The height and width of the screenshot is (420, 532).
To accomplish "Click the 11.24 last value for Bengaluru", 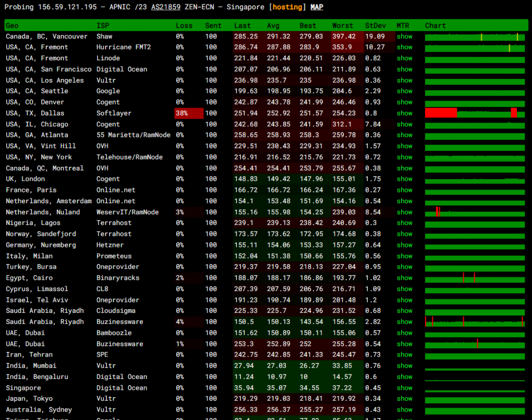I will 244,377.
